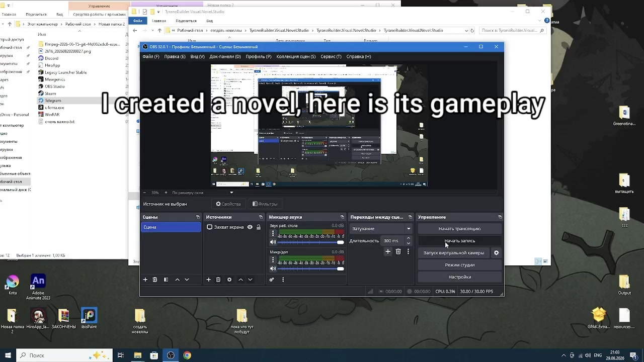Image resolution: width=644 pixels, height=362 pixels.
Task: Mute the Звук раб. стола audio
Action: (273, 242)
